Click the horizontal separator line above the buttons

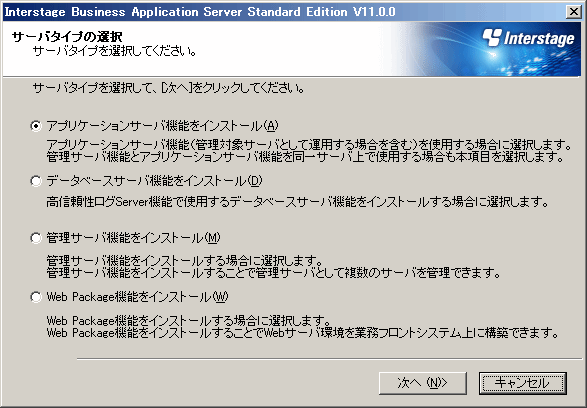(x=329, y=359)
